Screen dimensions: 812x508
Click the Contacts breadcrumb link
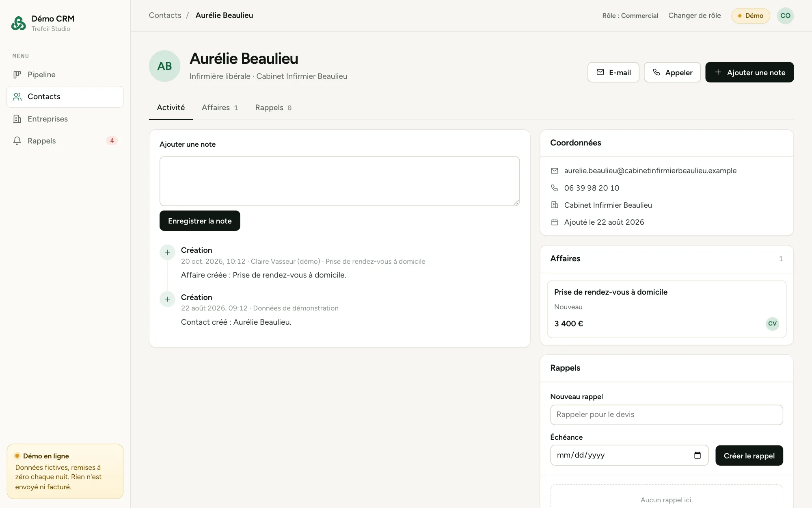[x=165, y=15]
